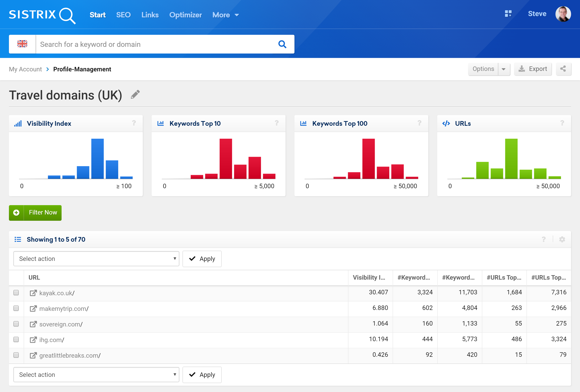Image resolution: width=580 pixels, height=392 pixels.
Task: Open the Steve user menu
Action: 537,14
